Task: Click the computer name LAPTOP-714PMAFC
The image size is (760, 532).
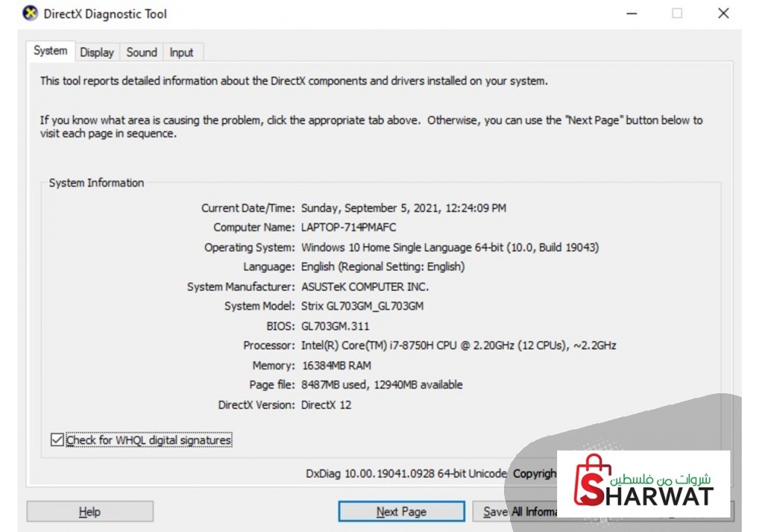Action: (x=348, y=227)
